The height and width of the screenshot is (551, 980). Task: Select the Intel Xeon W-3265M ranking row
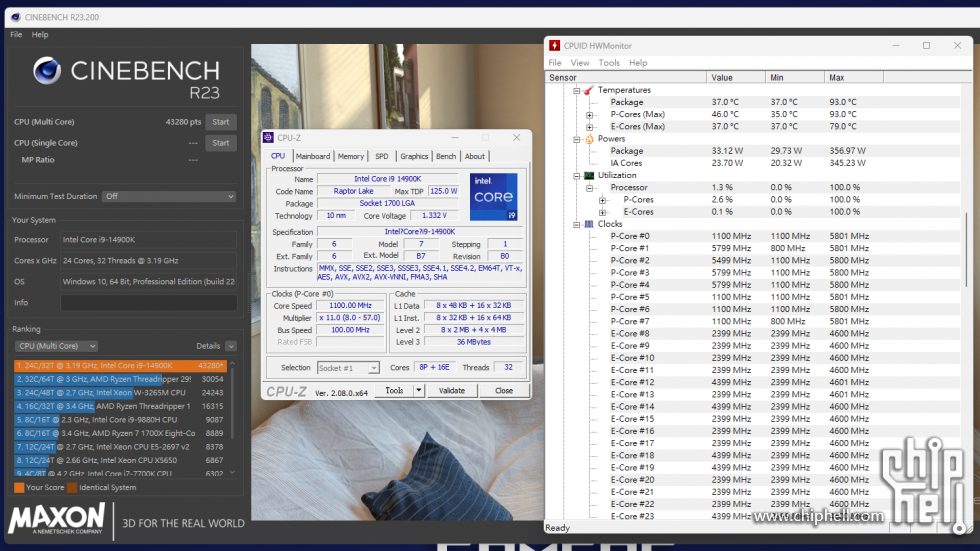[x=120, y=393]
